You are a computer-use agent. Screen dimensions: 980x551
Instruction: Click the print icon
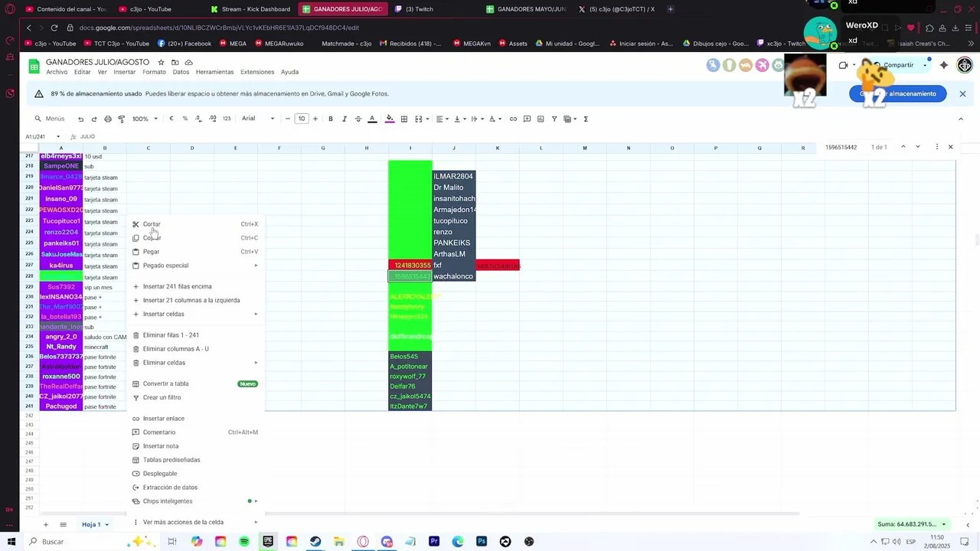pos(108,119)
